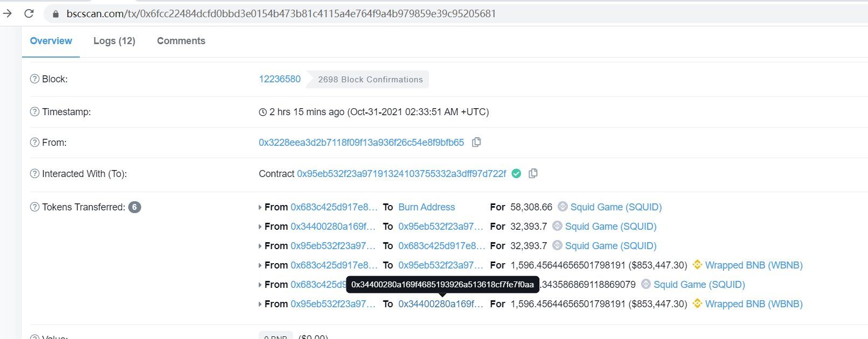Screen dimensions: 868x339
Task: Expand last WBNB transfer row from 0x95eb532f23a97
Action: pyautogui.click(x=260, y=304)
